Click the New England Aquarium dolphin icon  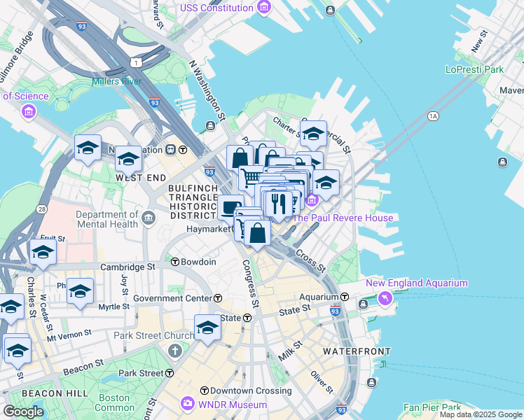click(385, 298)
